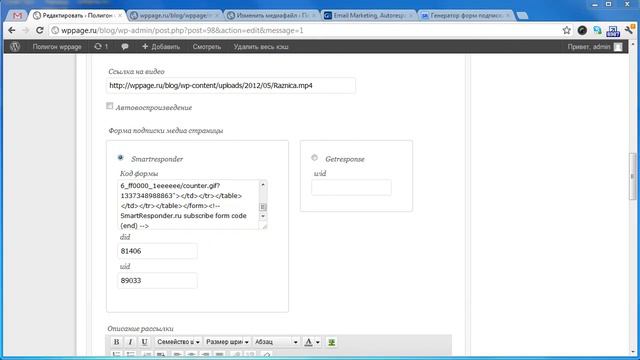The height and width of the screenshot is (360, 640).
Task: Close the Редактировать Полигон tab
Action: (120, 16)
